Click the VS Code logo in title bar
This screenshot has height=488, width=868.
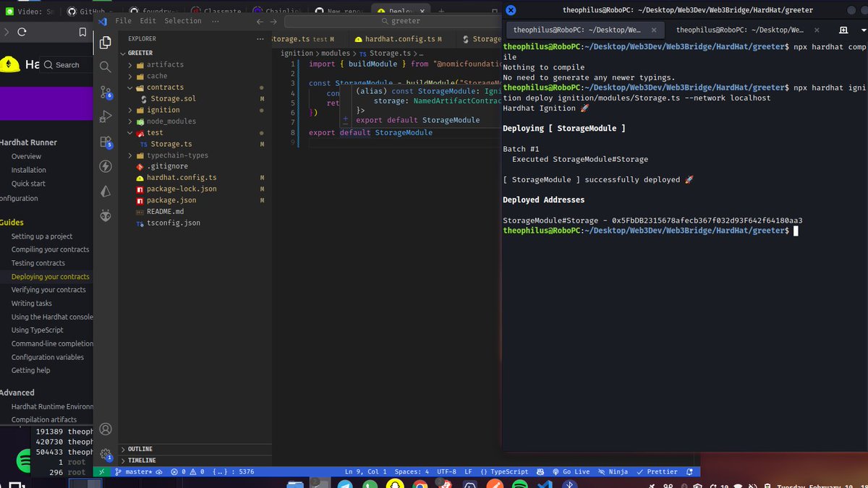pos(103,21)
